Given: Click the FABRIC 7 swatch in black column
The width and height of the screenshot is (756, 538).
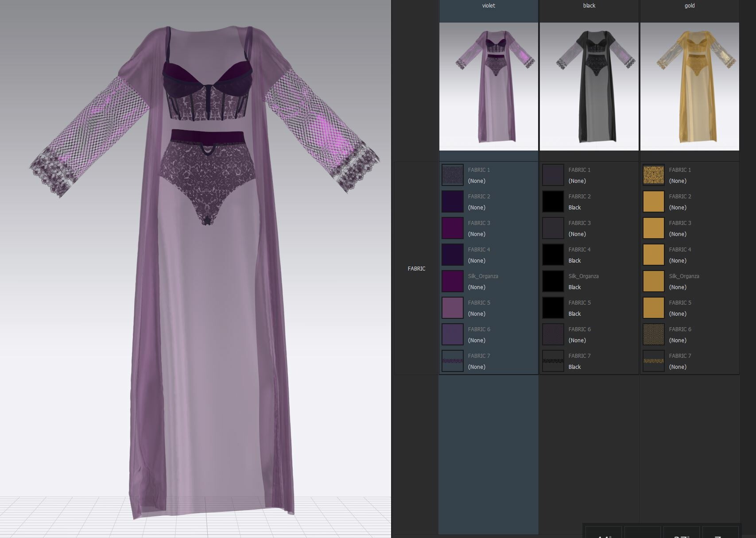Looking at the screenshot, I should (553, 361).
